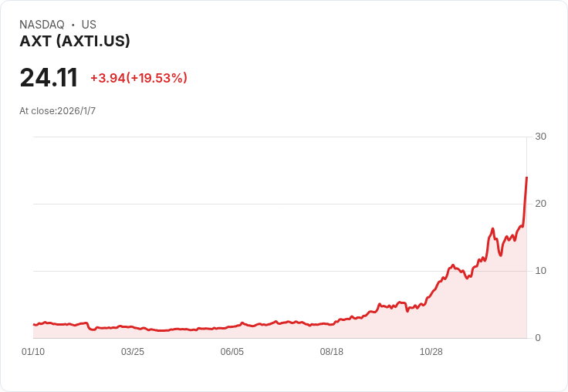Click the 30 price axis label

pyautogui.click(x=540, y=137)
